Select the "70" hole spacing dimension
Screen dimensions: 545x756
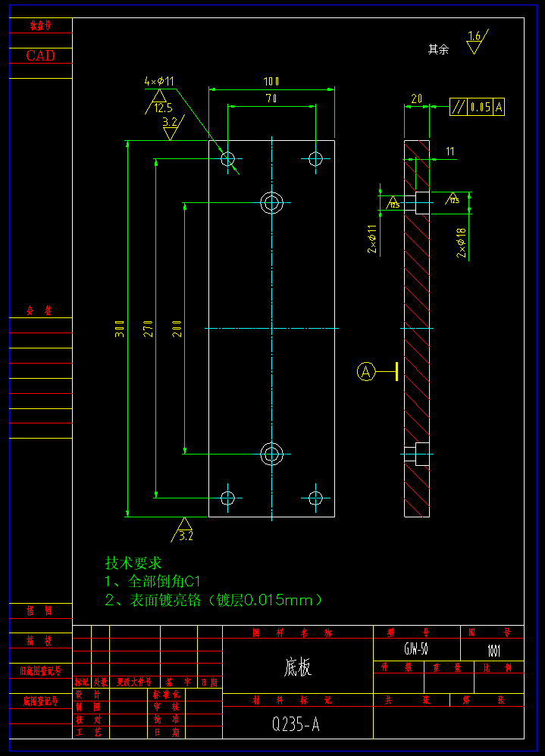271,98
